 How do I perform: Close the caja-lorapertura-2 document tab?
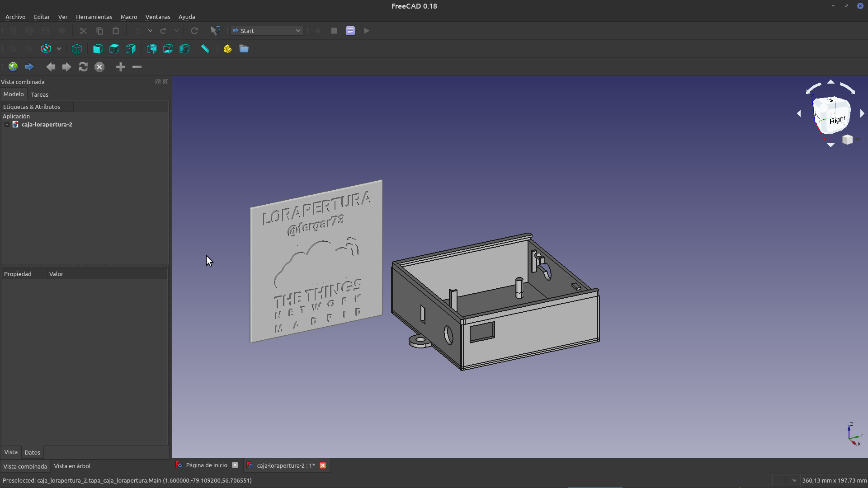click(323, 465)
